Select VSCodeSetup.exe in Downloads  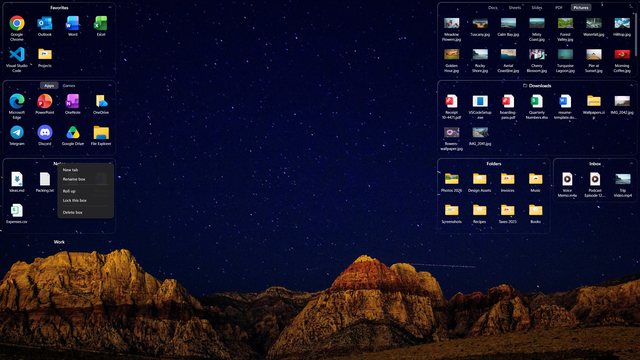coord(480,102)
